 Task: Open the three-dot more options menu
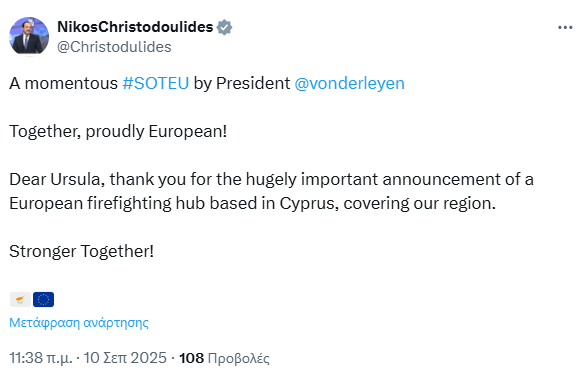pos(565,28)
